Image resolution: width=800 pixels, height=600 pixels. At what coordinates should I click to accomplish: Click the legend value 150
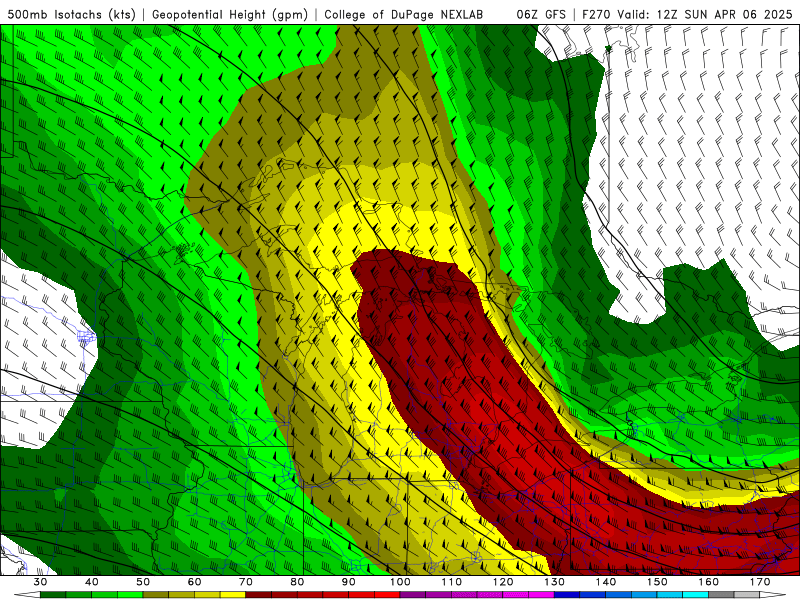click(x=657, y=582)
